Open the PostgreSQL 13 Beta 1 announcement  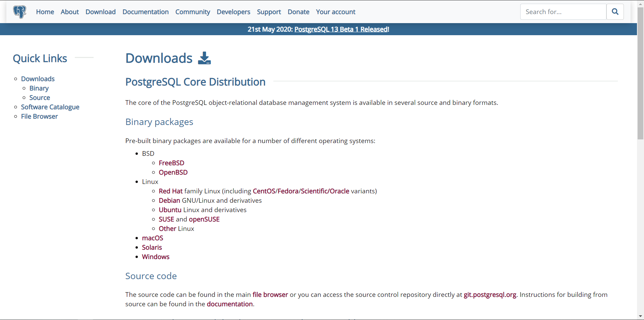point(341,29)
